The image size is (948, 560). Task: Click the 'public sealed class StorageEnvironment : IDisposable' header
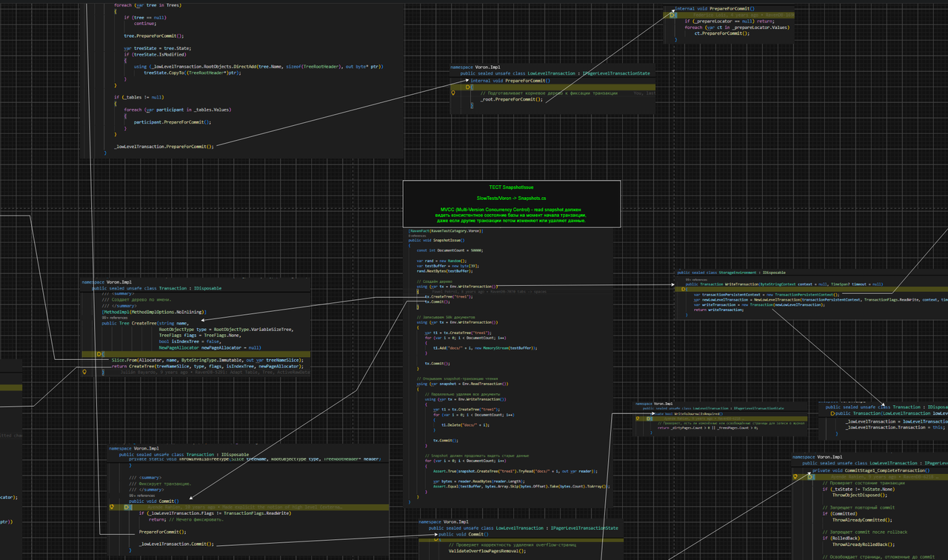pos(732,273)
